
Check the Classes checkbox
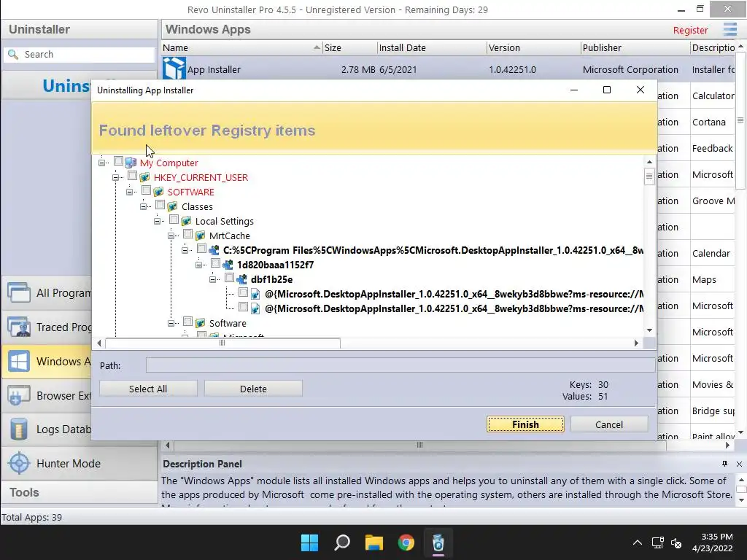click(x=160, y=205)
